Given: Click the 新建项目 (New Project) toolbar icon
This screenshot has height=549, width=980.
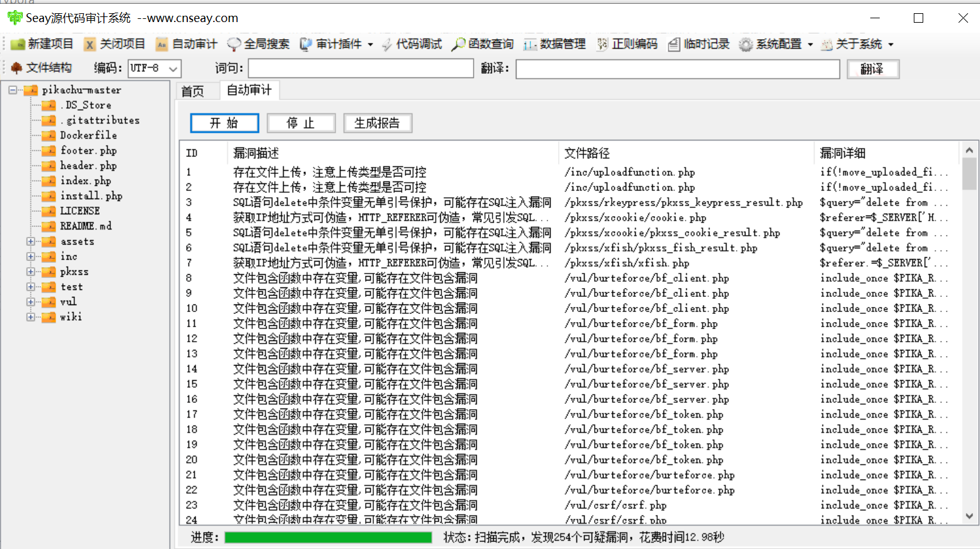Looking at the screenshot, I should 18,44.
